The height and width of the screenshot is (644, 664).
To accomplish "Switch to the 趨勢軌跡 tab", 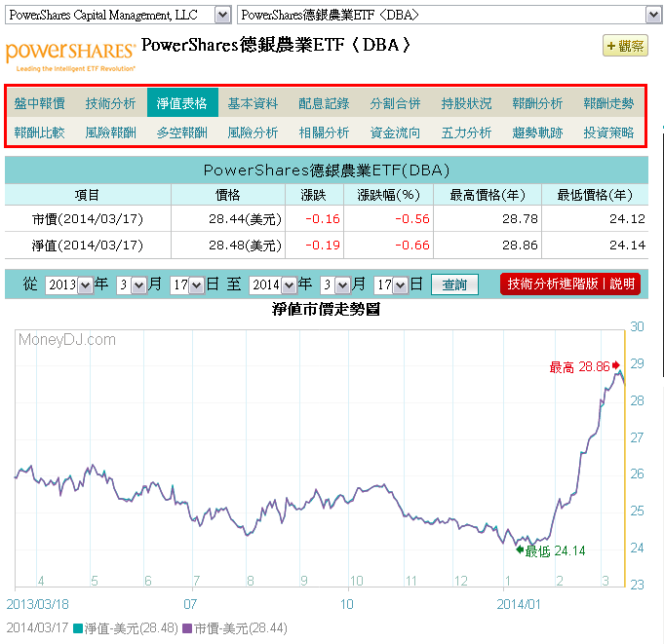I will pos(537,133).
